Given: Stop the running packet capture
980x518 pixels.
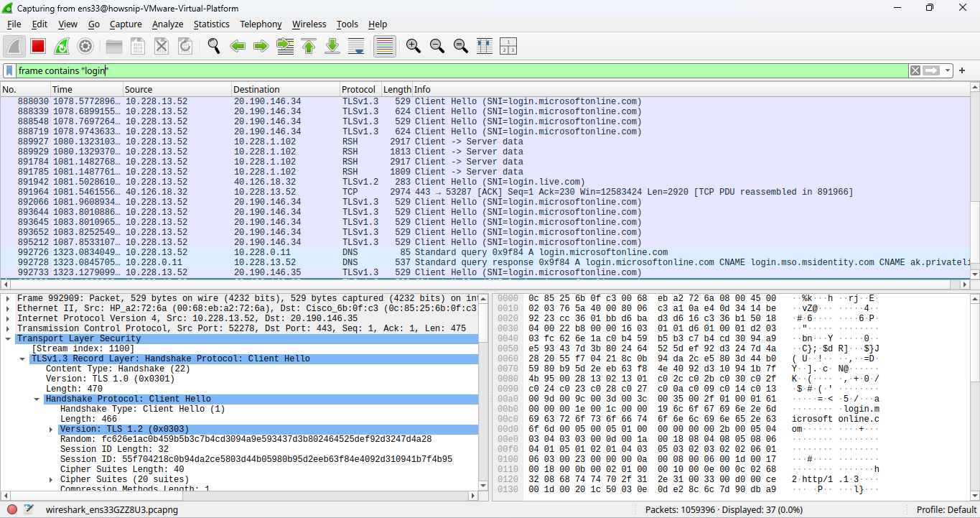Looking at the screenshot, I should pyautogui.click(x=38, y=46).
